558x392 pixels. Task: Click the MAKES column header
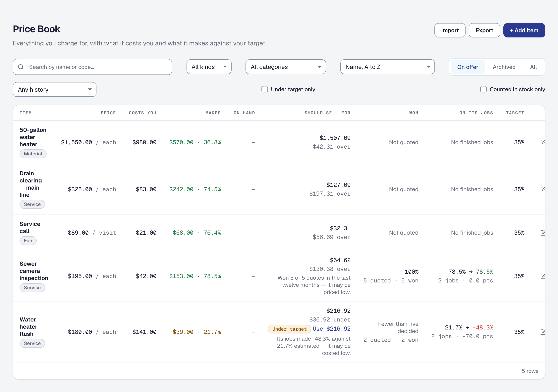click(x=213, y=113)
